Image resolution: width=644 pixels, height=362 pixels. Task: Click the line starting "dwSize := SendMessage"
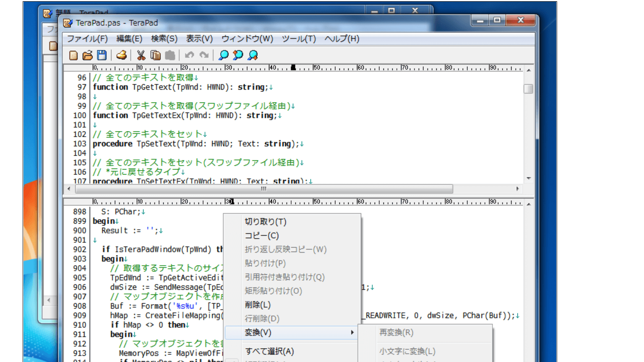pyautogui.click(x=167, y=287)
